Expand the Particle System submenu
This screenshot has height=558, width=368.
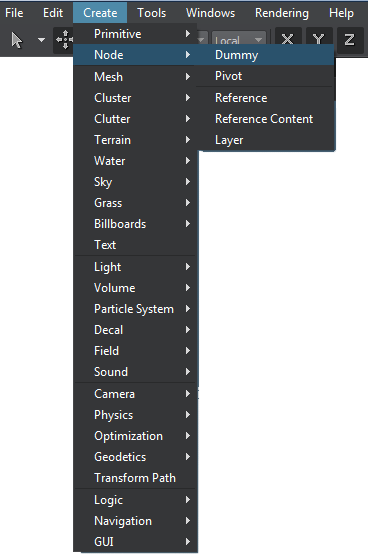pos(135,309)
